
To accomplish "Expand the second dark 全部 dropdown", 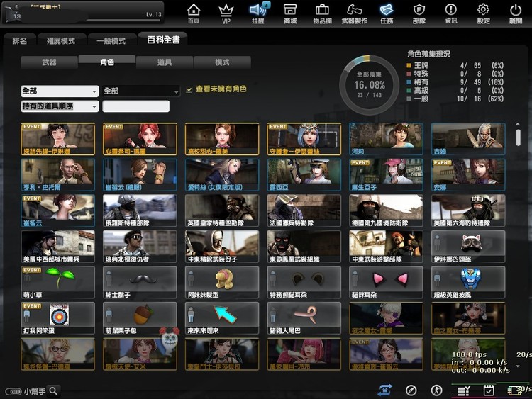I will point(141,91).
